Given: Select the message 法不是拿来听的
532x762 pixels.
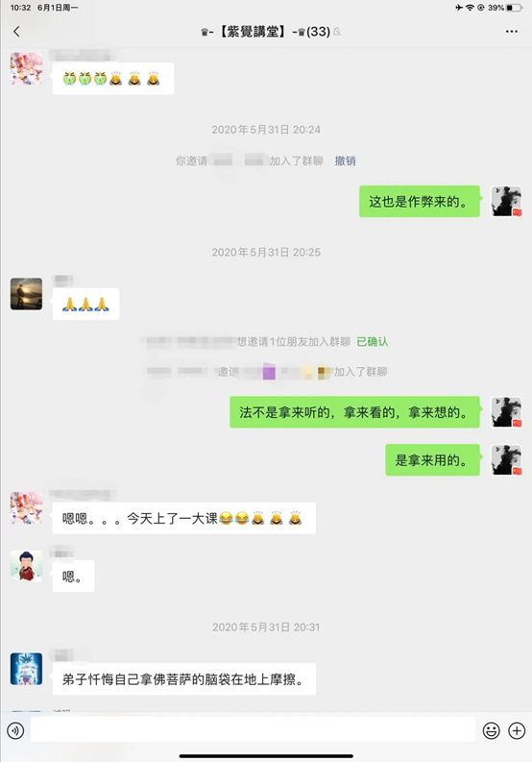Looking at the screenshot, I should (354, 412).
